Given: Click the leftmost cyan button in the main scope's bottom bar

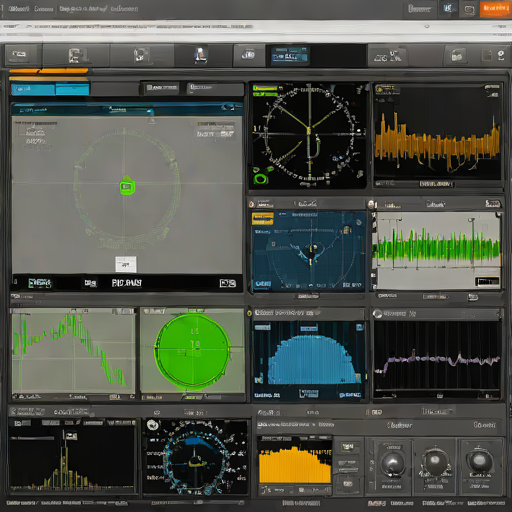Looking at the screenshot, I should pos(40,283).
